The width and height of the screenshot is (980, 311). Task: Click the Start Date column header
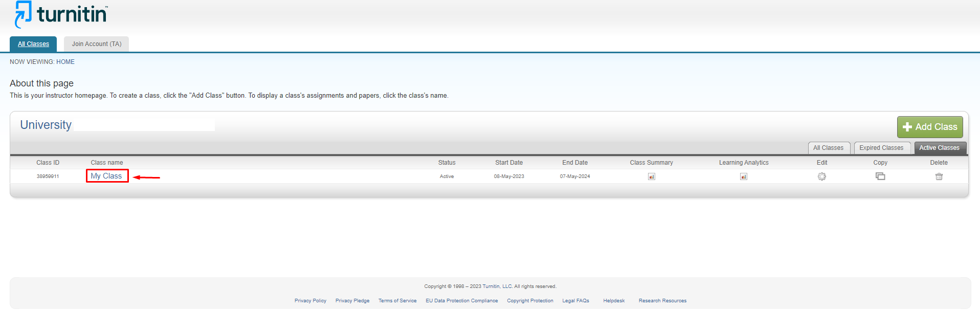point(509,163)
